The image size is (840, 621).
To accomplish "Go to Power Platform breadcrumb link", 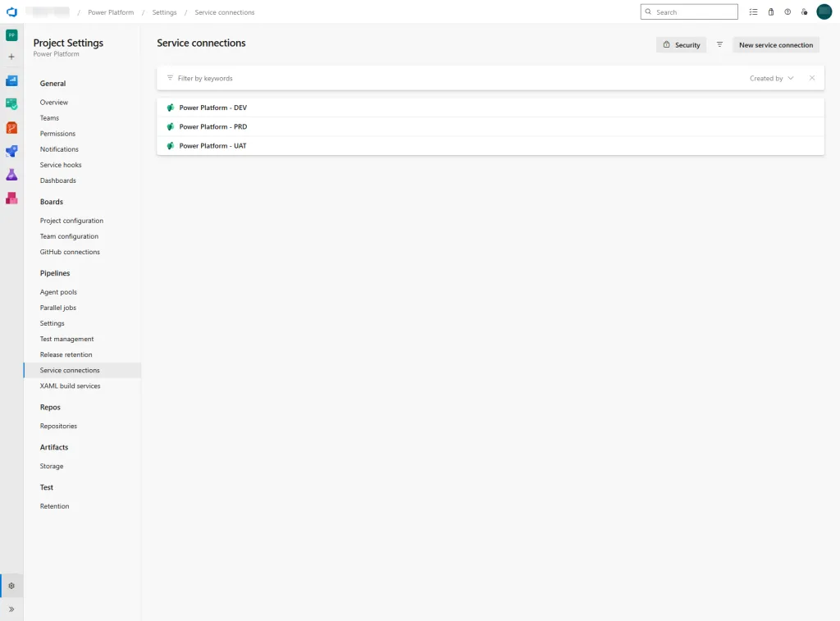I will tap(111, 12).
